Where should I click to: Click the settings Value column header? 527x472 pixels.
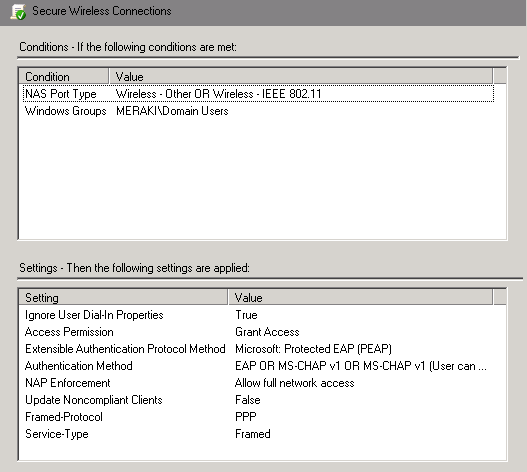(x=360, y=298)
